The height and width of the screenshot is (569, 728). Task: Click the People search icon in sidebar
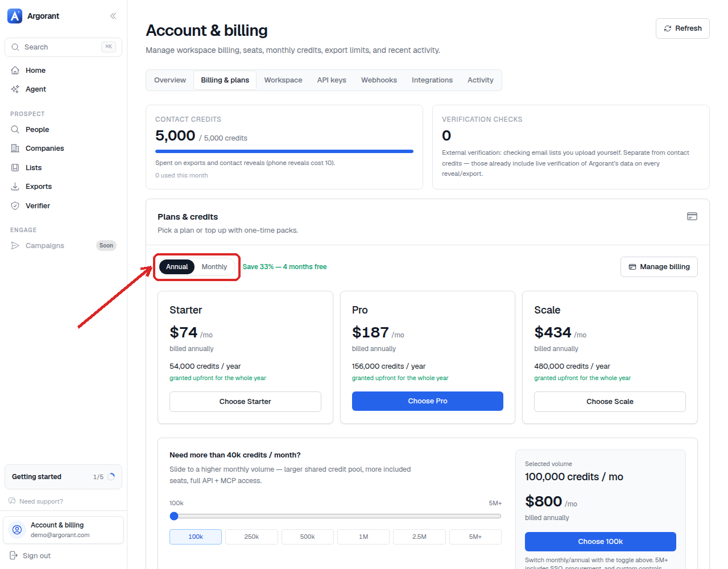coord(15,130)
